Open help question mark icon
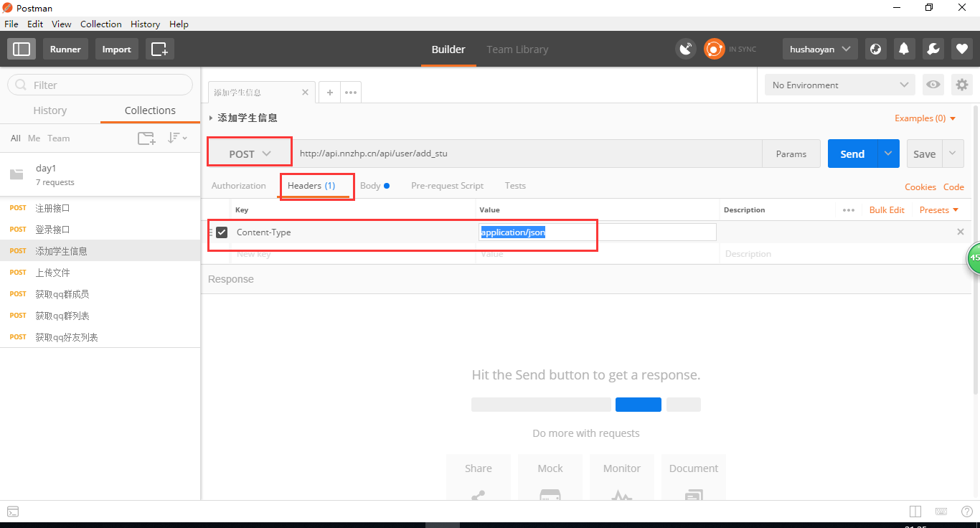Screen dimensions: 980x528 966,511
